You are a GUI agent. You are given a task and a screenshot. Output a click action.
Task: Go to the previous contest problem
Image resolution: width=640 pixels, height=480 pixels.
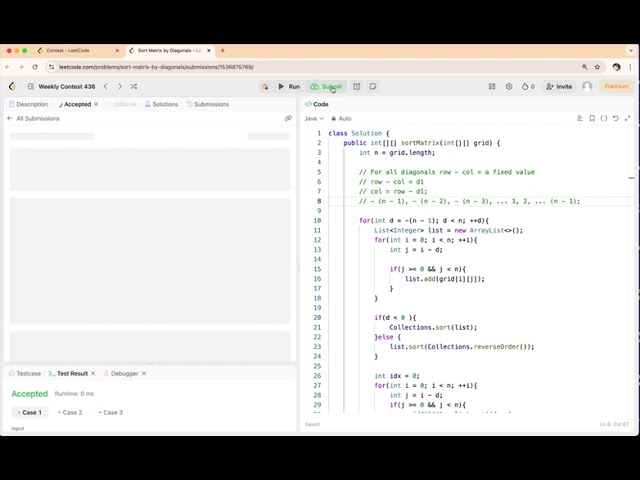[x=105, y=87]
